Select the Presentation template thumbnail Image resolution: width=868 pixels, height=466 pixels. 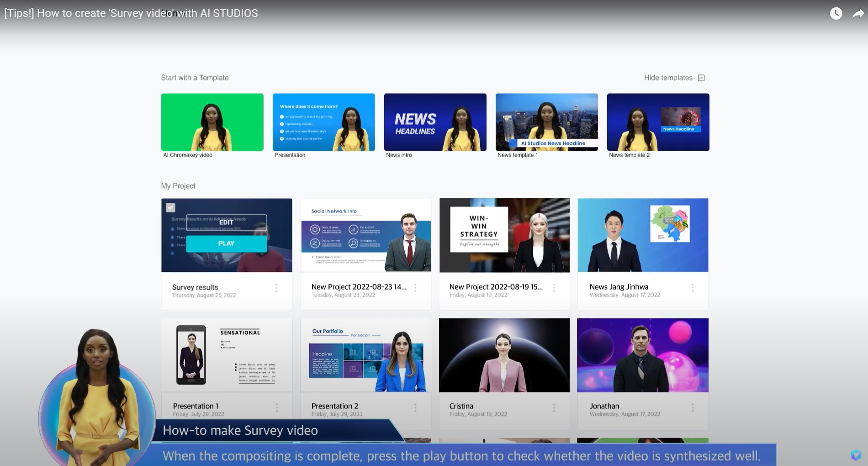(324, 122)
